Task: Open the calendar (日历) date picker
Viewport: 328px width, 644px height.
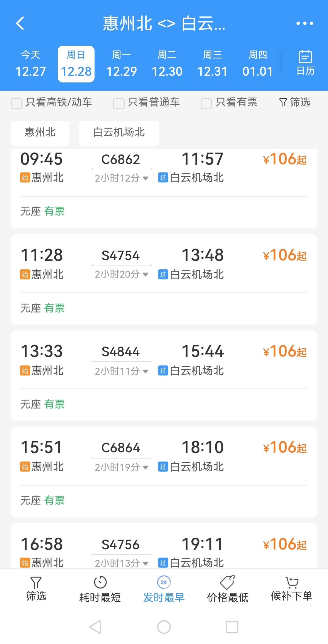Action: pyautogui.click(x=305, y=63)
